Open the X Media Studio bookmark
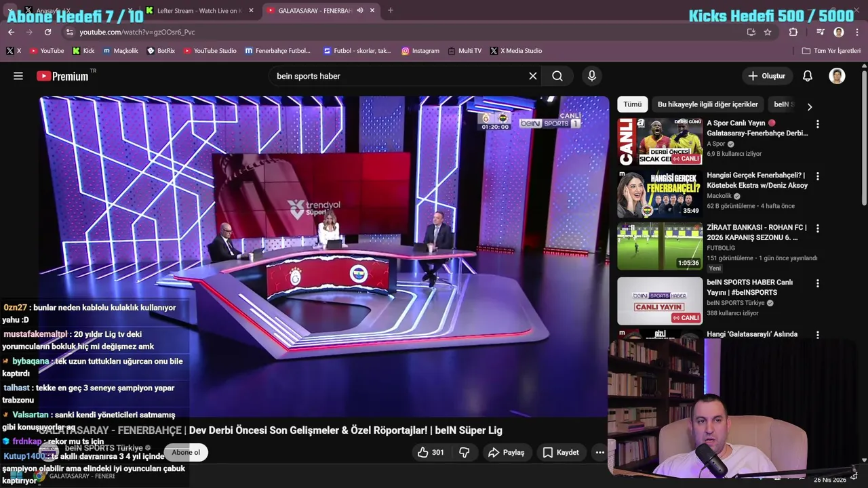Viewport: 868px width, 488px height. (516, 51)
